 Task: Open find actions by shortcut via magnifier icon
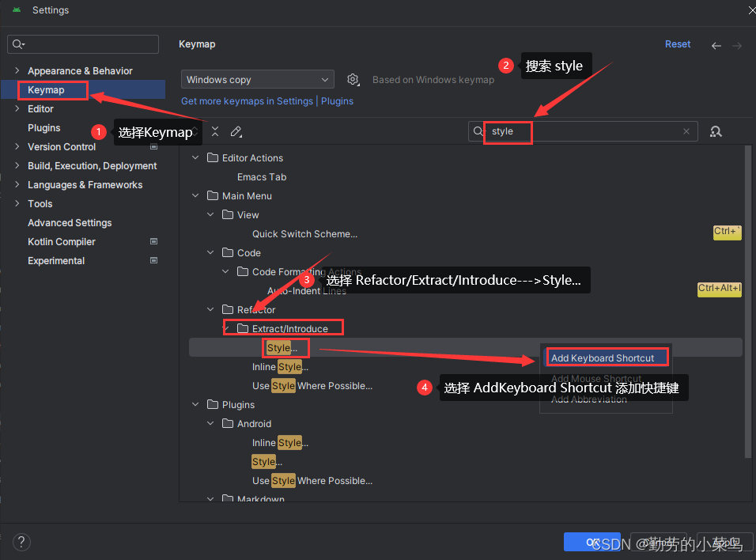pyautogui.click(x=715, y=131)
